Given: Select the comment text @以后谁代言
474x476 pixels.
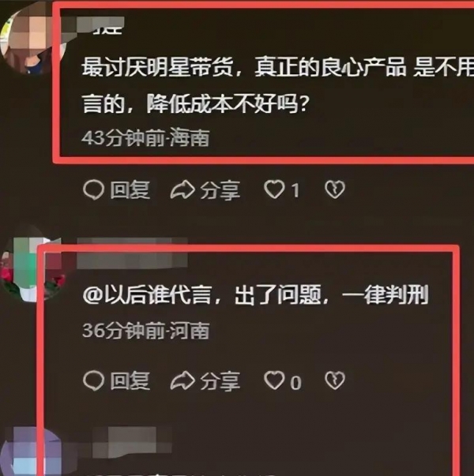Looking at the screenshot, I should tap(255, 294).
